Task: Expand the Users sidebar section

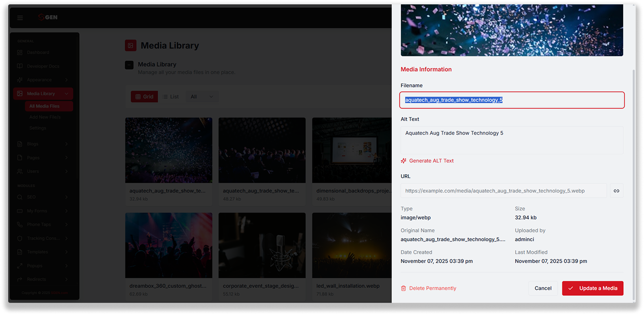Action: 43,171
